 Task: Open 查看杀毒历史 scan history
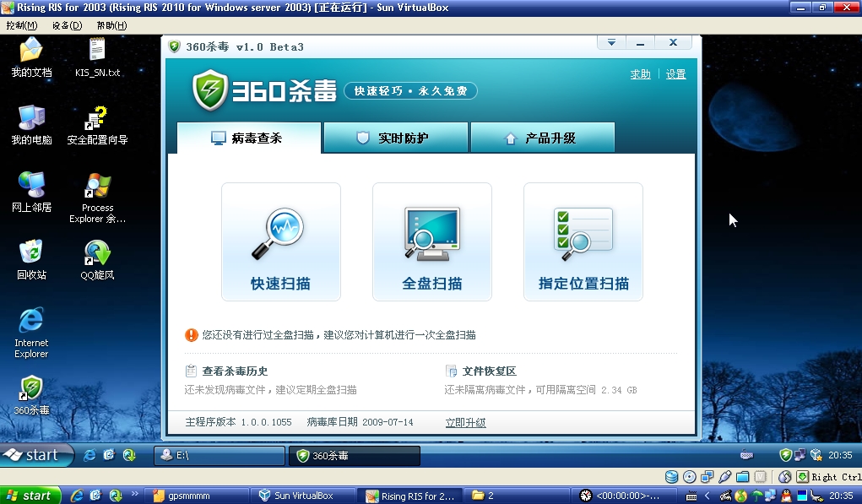235,371
